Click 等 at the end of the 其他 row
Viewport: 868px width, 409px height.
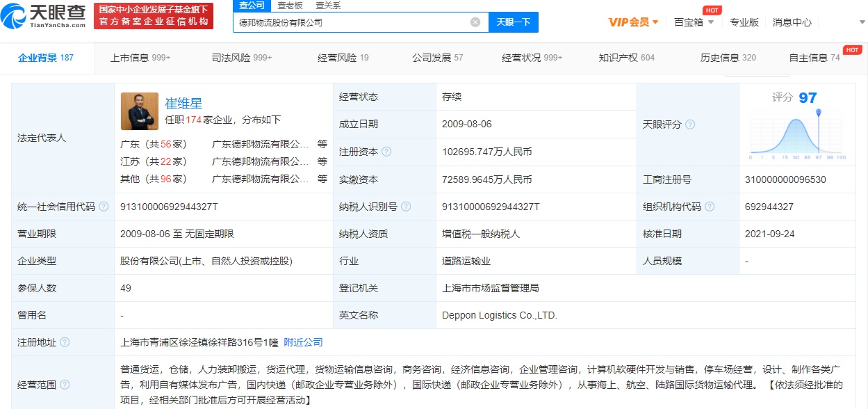point(322,179)
